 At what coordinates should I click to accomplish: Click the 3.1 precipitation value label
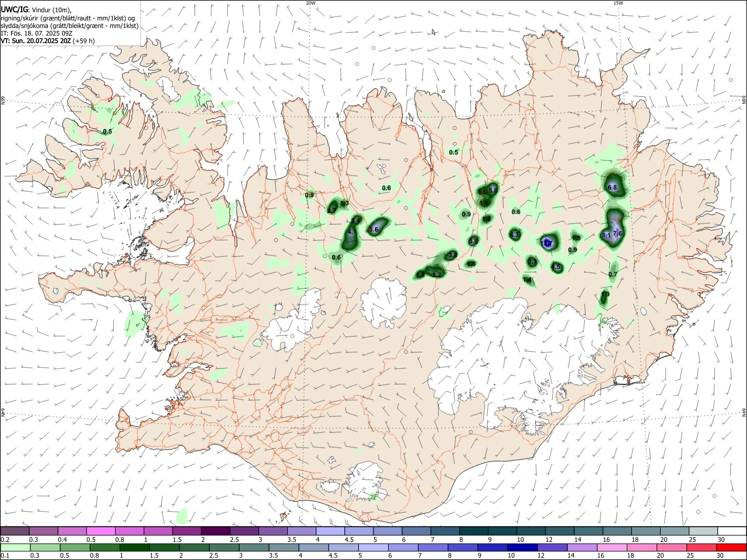(532, 262)
